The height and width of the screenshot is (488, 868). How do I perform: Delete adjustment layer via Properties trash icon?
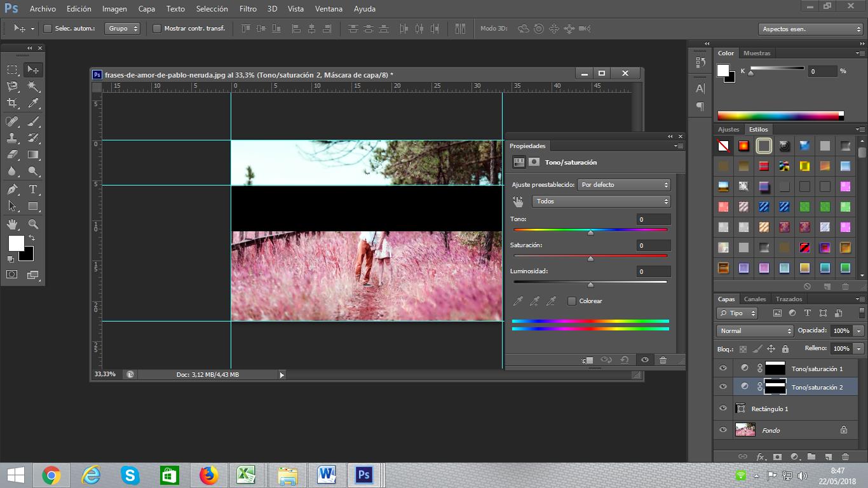pyautogui.click(x=663, y=360)
